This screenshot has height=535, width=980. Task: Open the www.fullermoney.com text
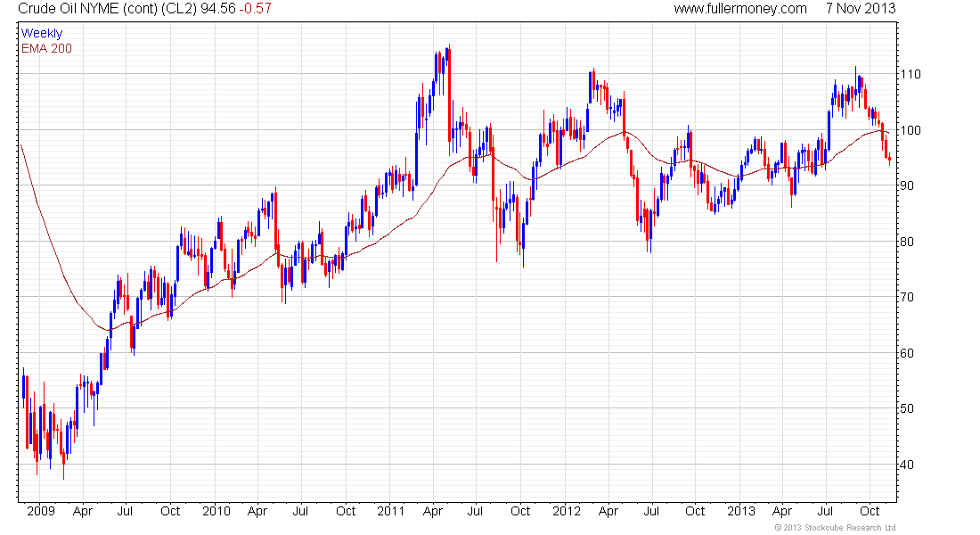coord(740,9)
